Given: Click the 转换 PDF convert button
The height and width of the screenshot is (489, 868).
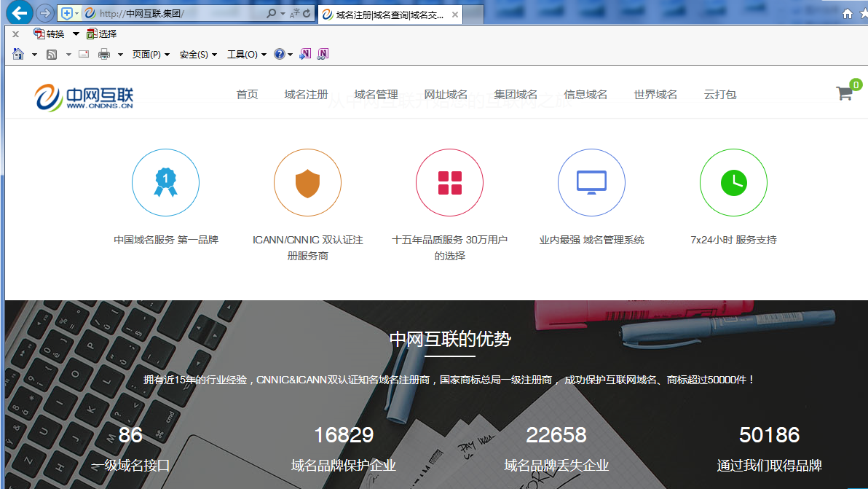Looking at the screenshot, I should coord(49,34).
